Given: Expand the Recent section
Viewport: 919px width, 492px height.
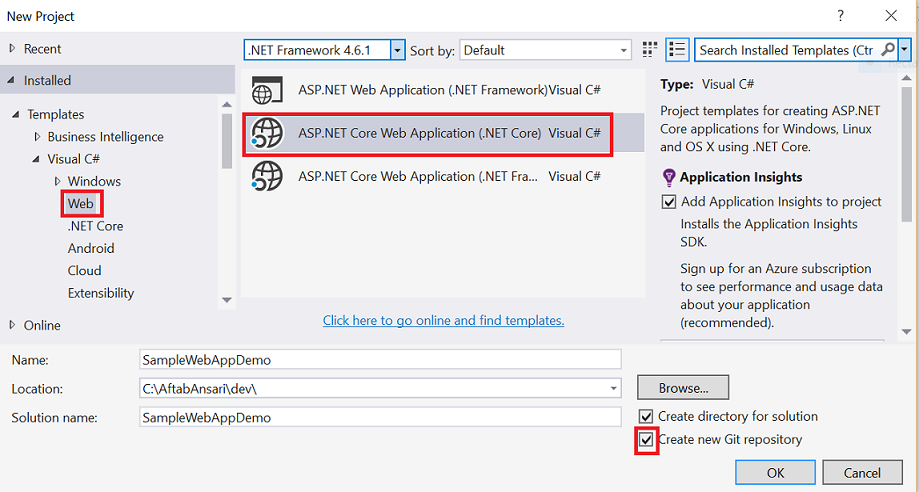Looking at the screenshot, I should 12,49.
